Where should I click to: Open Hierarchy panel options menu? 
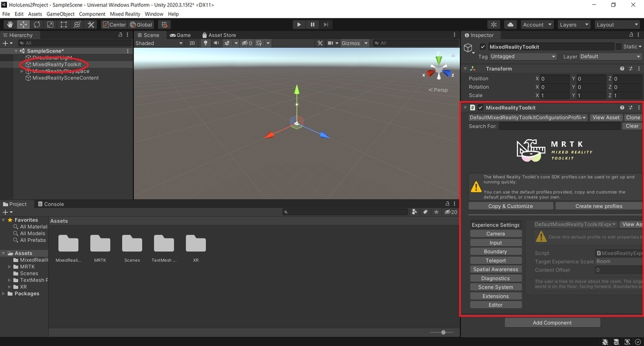point(128,35)
